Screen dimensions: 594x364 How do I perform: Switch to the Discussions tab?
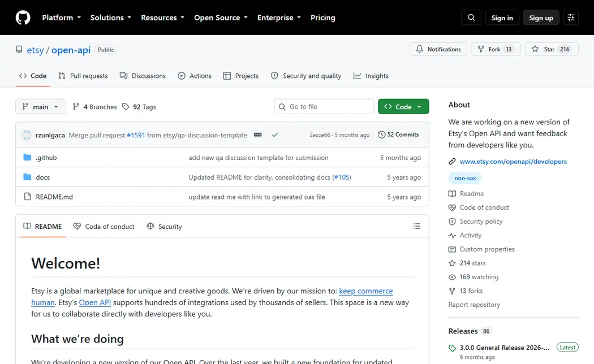click(143, 76)
